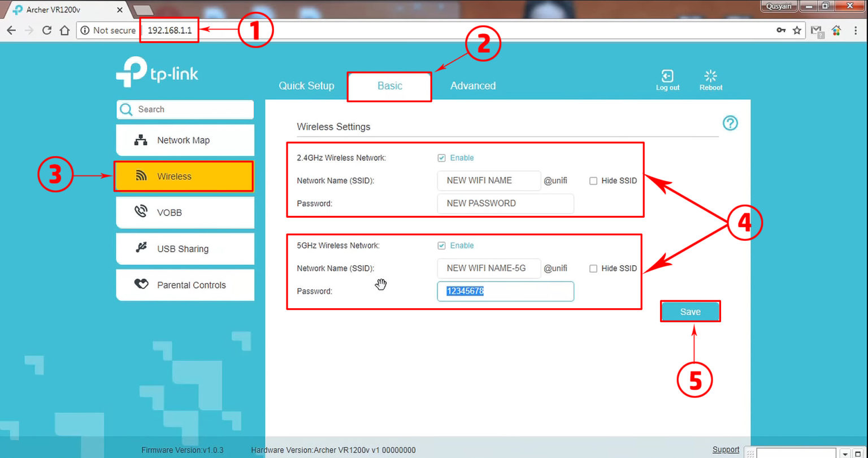Click the Wireless signal icon
The image size is (868, 458).
[x=141, y=176]
